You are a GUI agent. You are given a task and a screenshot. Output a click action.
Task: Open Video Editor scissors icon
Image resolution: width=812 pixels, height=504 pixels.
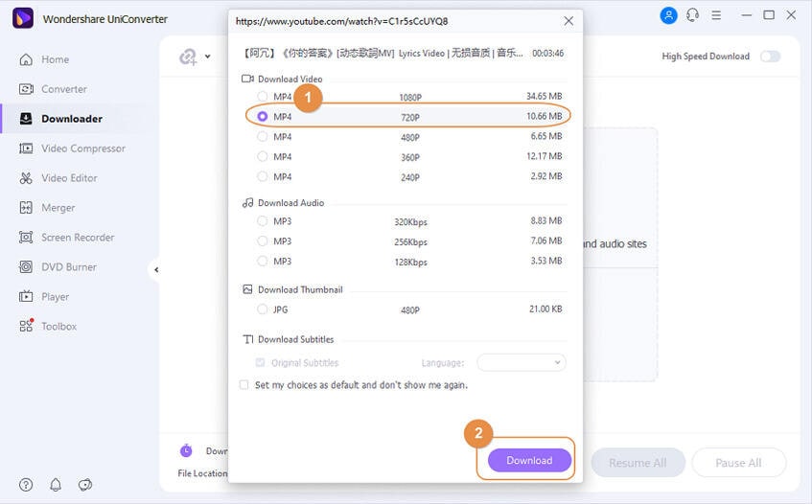[x=26, y=178]
